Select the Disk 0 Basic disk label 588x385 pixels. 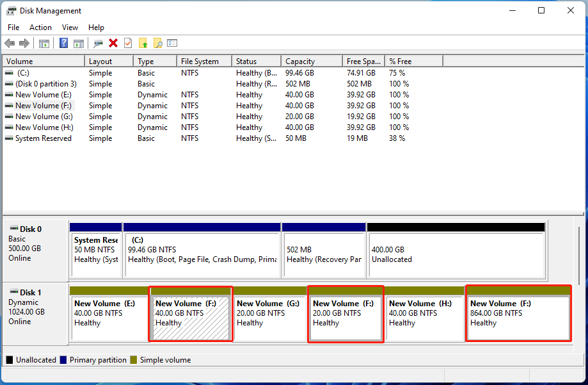pos(36,250)
